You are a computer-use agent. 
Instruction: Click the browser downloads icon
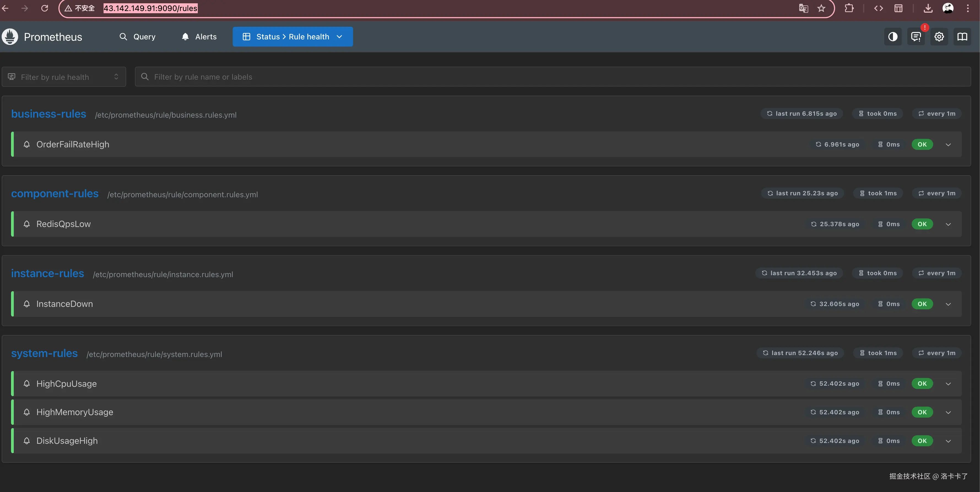point(928,8)
